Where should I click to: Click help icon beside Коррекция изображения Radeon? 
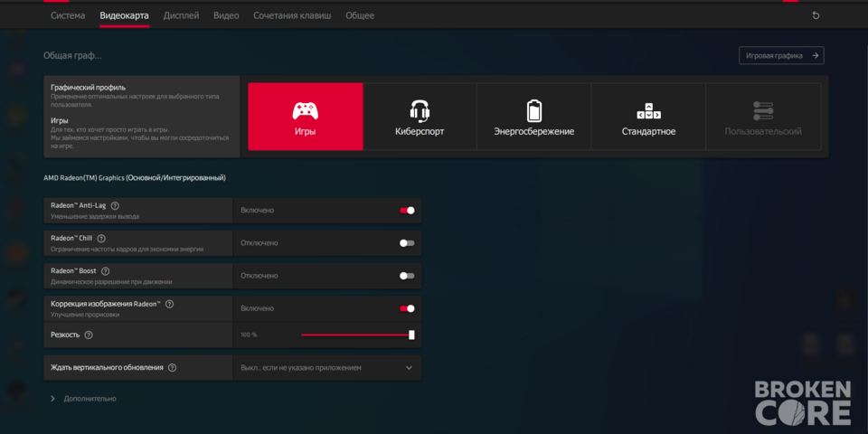169,304
